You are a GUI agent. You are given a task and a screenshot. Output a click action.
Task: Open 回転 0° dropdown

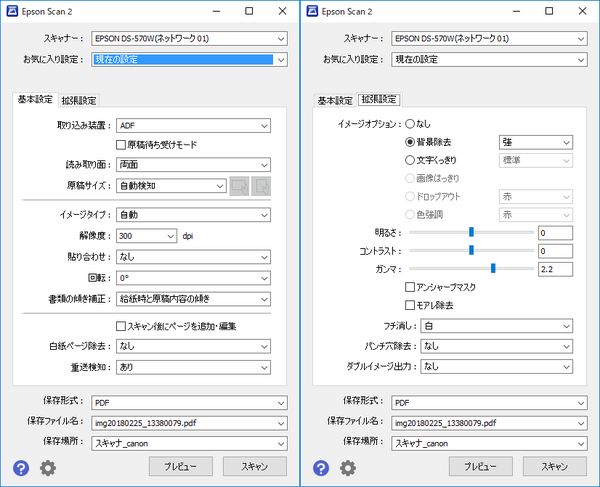click(x=193, y=278)
